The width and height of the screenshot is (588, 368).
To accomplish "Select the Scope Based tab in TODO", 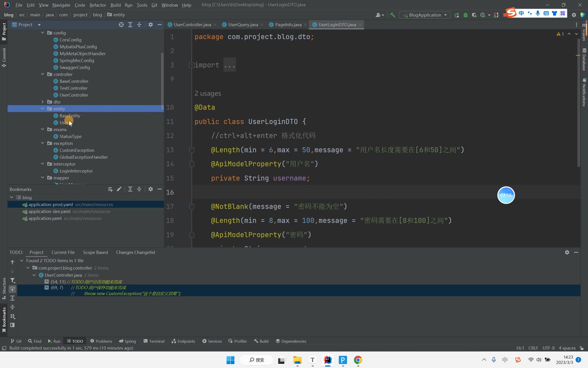I will click(x=95, y=252).
